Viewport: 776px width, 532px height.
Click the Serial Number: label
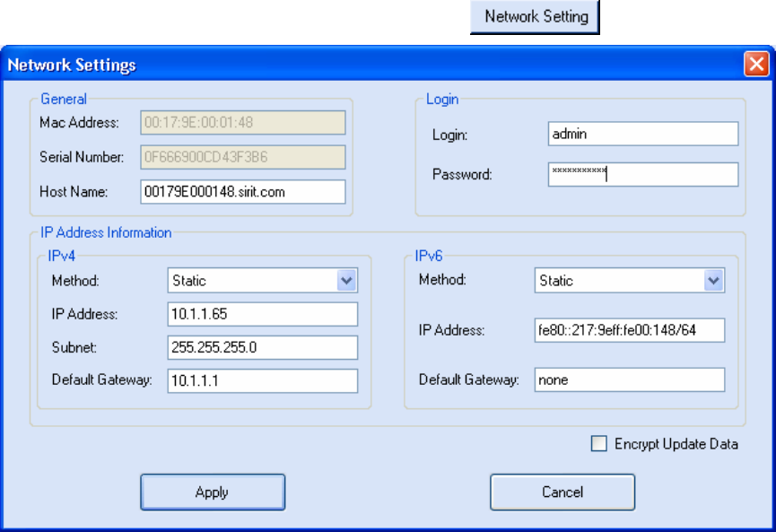[82, 157]
